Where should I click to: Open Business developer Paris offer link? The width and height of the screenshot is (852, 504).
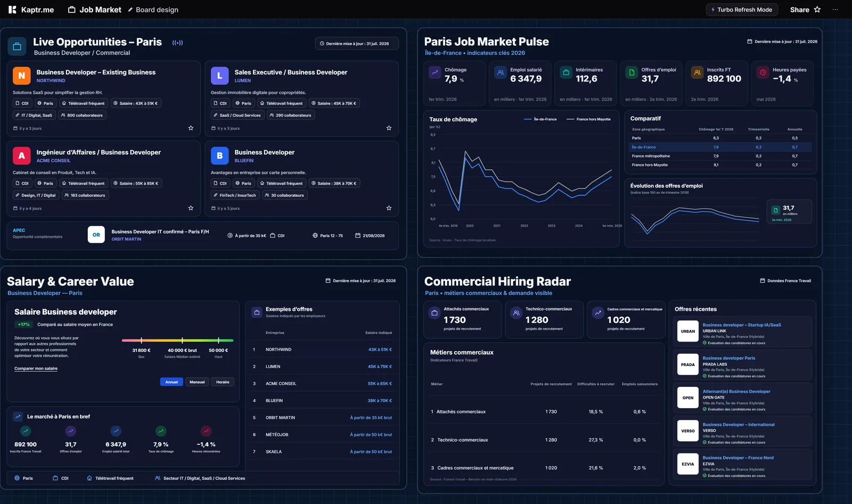[729, 358]
